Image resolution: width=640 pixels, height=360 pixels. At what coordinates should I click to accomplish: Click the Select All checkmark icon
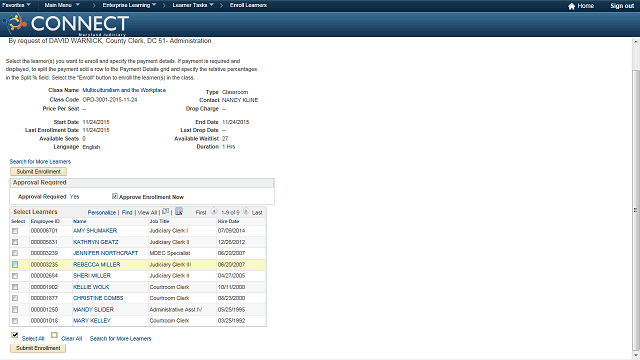coord(15,335)
